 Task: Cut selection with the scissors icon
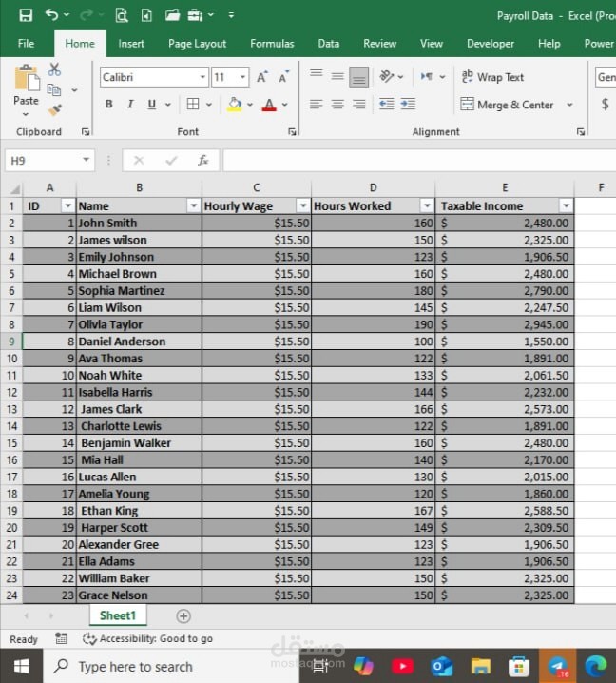(x=54, y=69)
